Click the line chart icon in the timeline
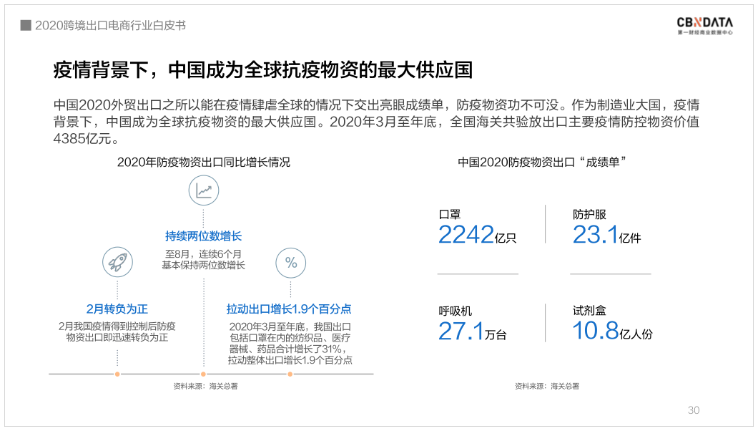 tap(204, 189)
